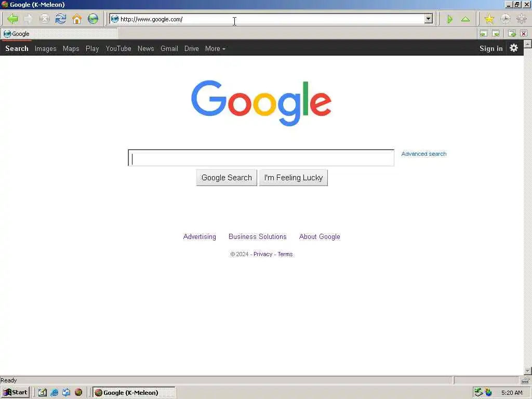Launch K-Meleon from the quick launch icon
The image size is (532, 399).
tap(78, 392)
